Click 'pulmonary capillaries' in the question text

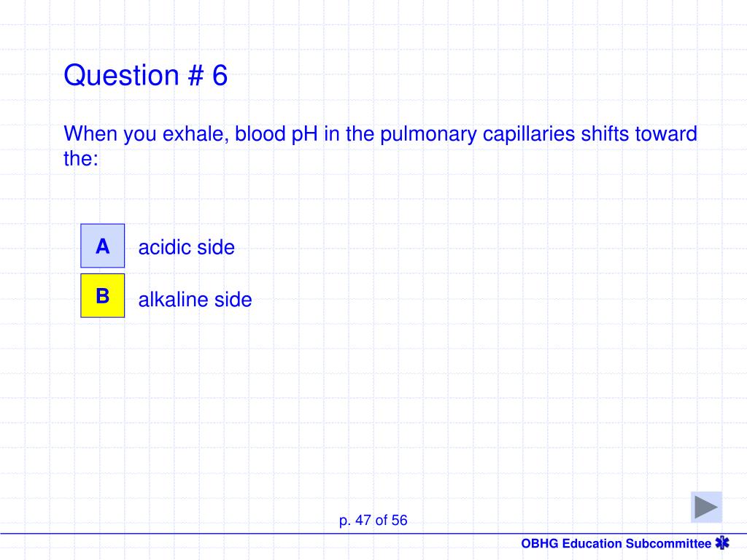477,134
